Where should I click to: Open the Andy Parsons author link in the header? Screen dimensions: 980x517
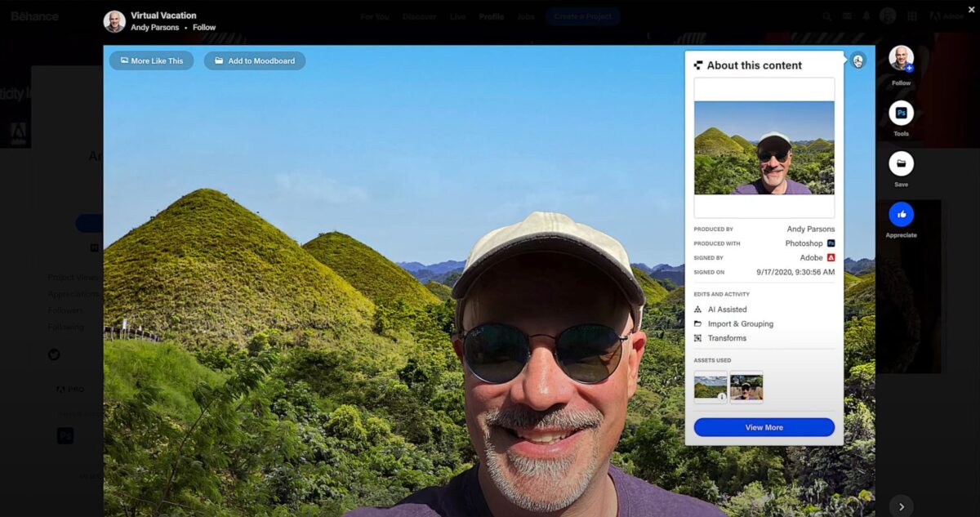(x=155, y=27)
